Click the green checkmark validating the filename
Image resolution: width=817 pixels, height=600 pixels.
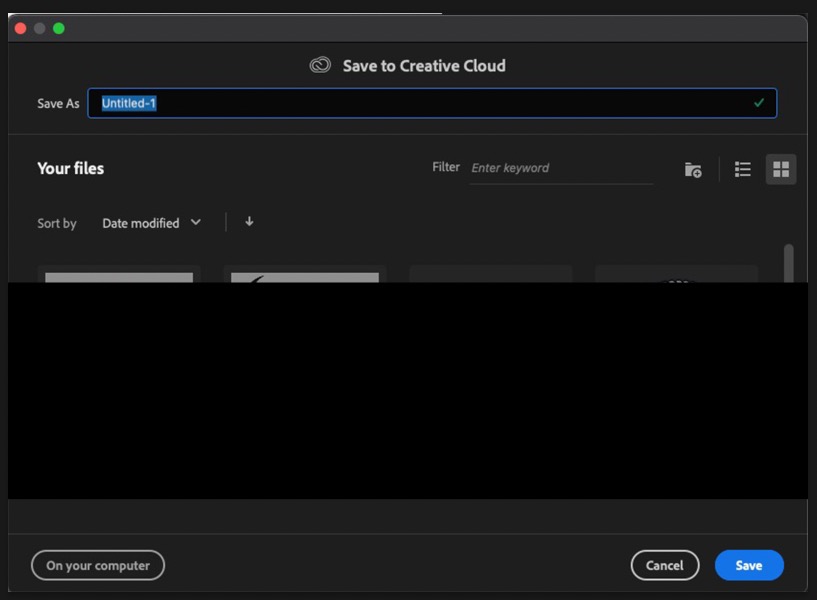759,103
